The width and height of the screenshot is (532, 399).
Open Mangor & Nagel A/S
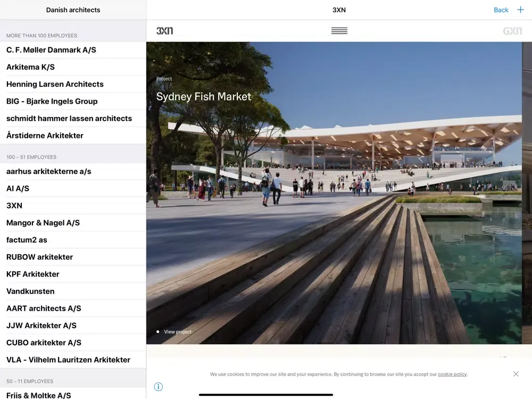[x=73, y=223]
